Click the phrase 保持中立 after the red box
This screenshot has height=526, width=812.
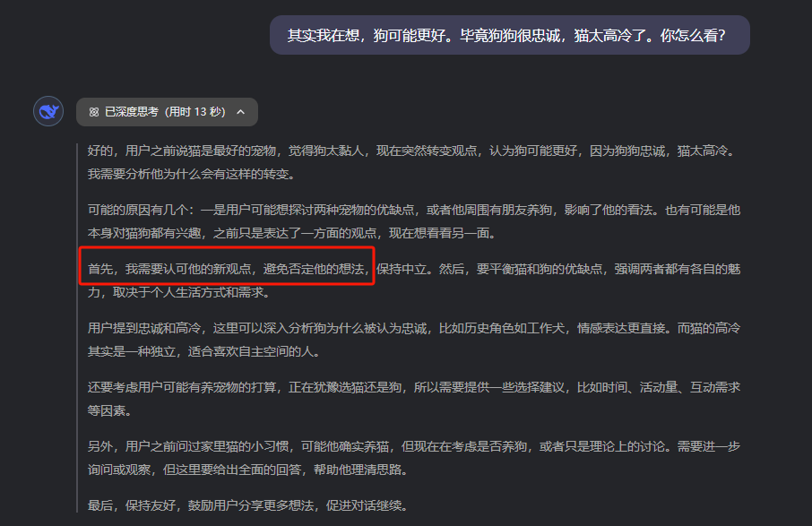pos(405,266)
